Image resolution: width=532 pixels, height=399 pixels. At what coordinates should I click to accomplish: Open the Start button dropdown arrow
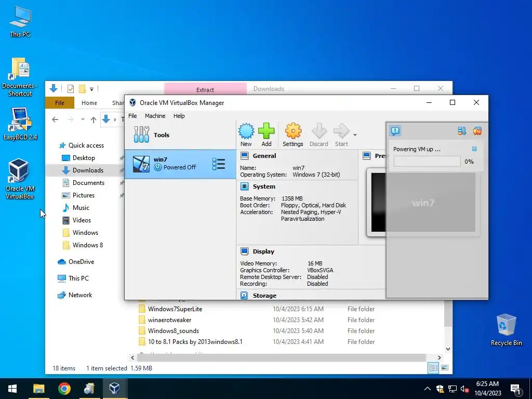[x=355, y=135]
